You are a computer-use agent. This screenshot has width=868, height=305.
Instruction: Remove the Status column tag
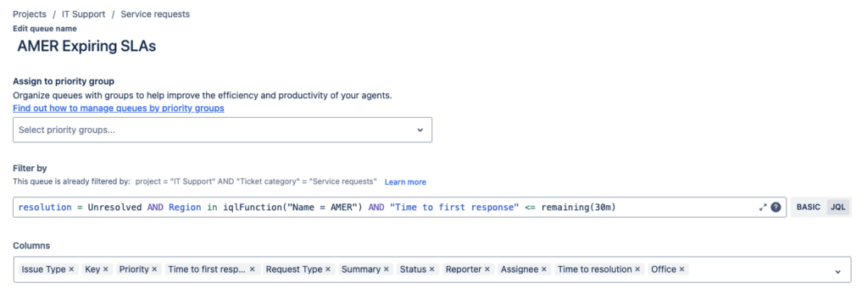point(431,269)
